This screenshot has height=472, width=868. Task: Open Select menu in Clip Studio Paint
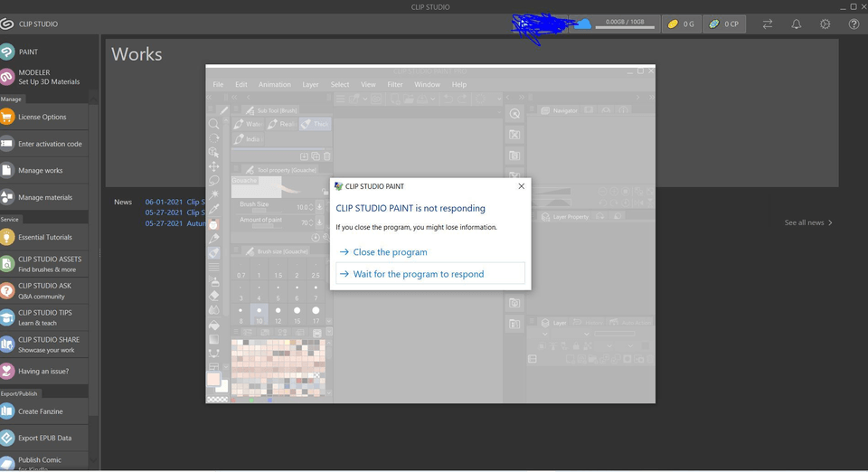point(340,84)
